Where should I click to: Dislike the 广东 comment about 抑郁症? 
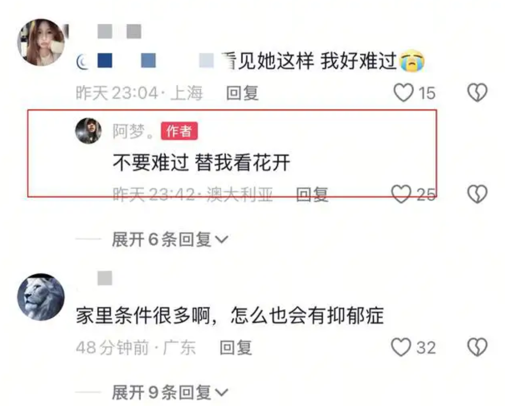(477, 347)
